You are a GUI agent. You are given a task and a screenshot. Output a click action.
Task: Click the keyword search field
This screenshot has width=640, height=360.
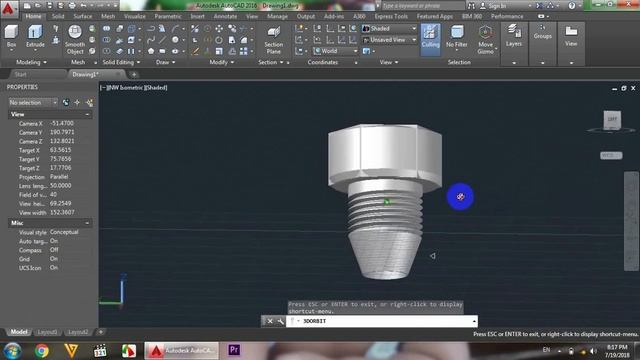423,6
